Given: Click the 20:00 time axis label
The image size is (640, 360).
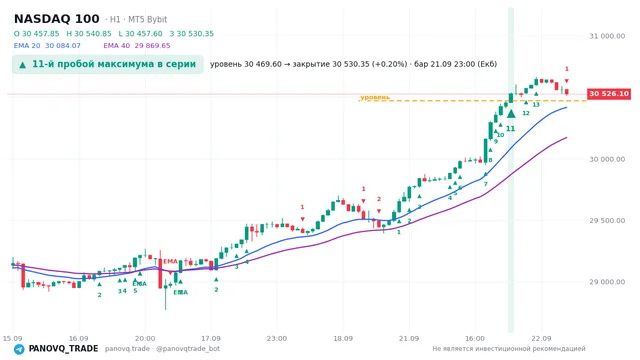Looking at the screenshot, I should [x=145, y=338].
